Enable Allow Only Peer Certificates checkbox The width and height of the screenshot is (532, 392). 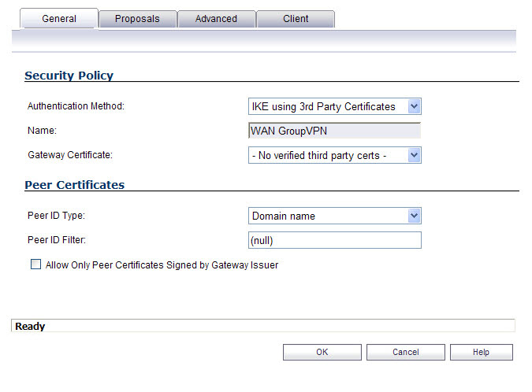35,264
